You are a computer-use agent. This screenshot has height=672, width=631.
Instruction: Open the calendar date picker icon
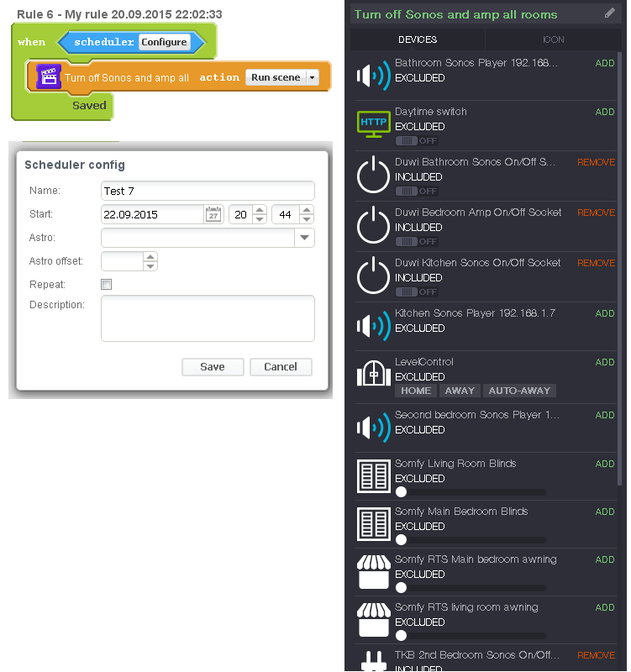(x=213, y=215)
